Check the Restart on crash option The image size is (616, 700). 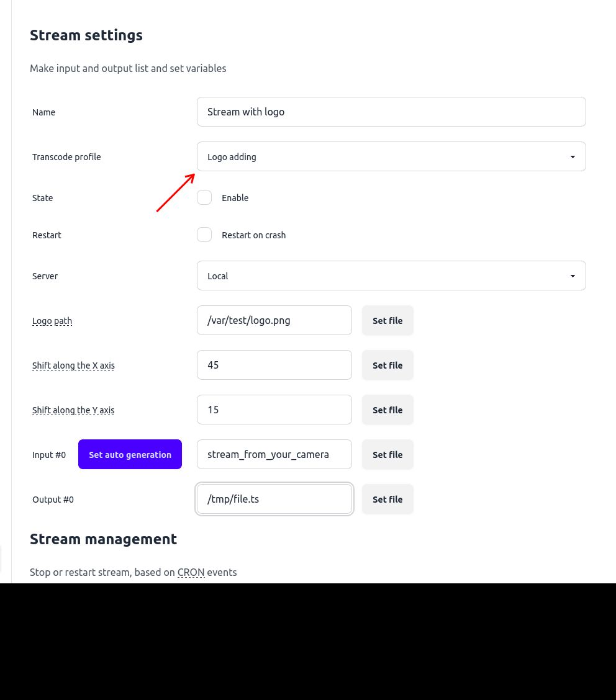point(204,235)
